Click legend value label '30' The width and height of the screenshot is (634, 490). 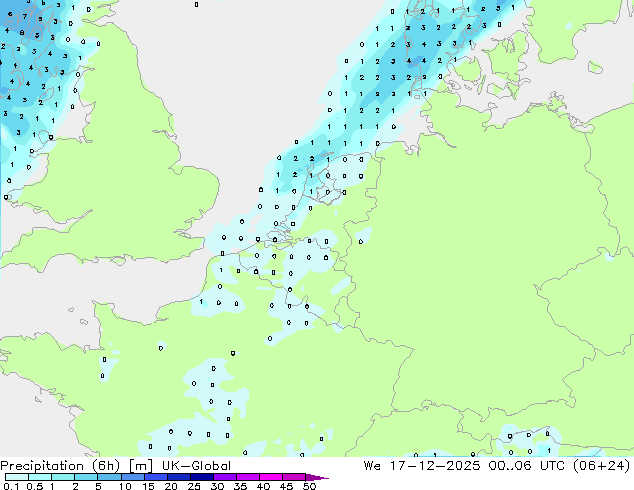pyautogui.click(x=217, y=486)
